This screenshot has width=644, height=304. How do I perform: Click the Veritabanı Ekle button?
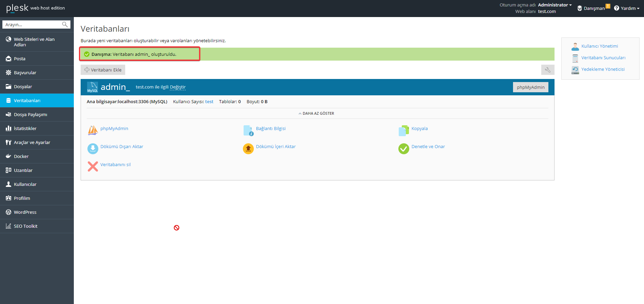pos(103,70)
